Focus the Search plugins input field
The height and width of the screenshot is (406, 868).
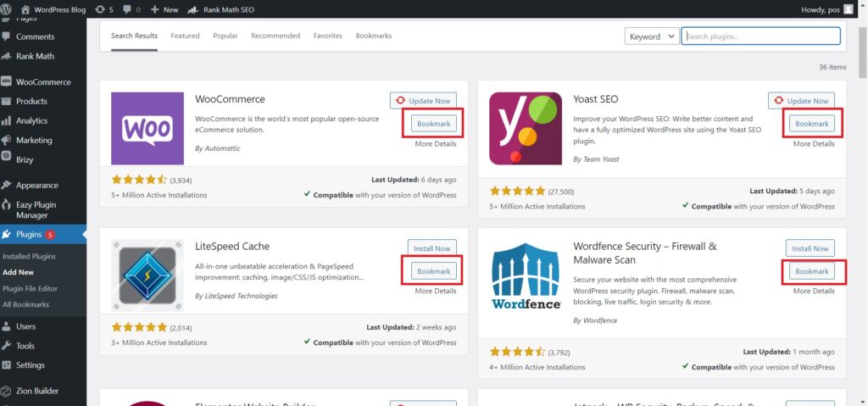click(760, 36)
